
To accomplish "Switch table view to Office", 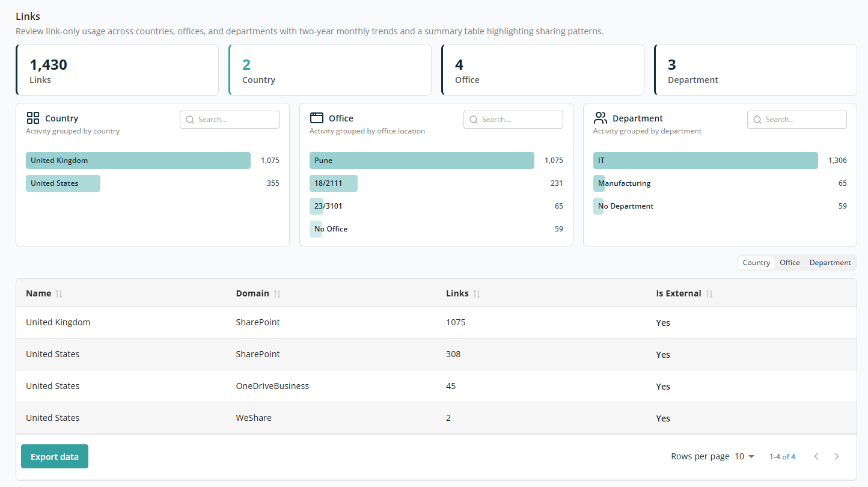I will click(x=790, y=263).
